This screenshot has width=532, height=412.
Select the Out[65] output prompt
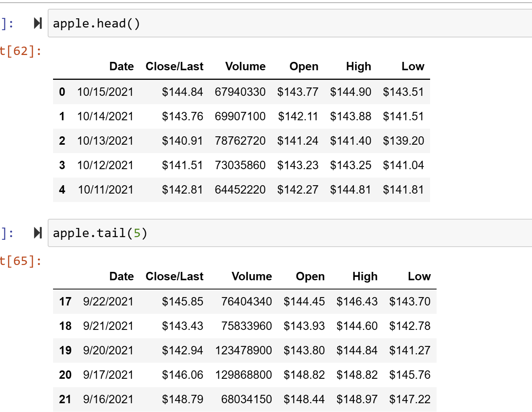coord(21,261)
